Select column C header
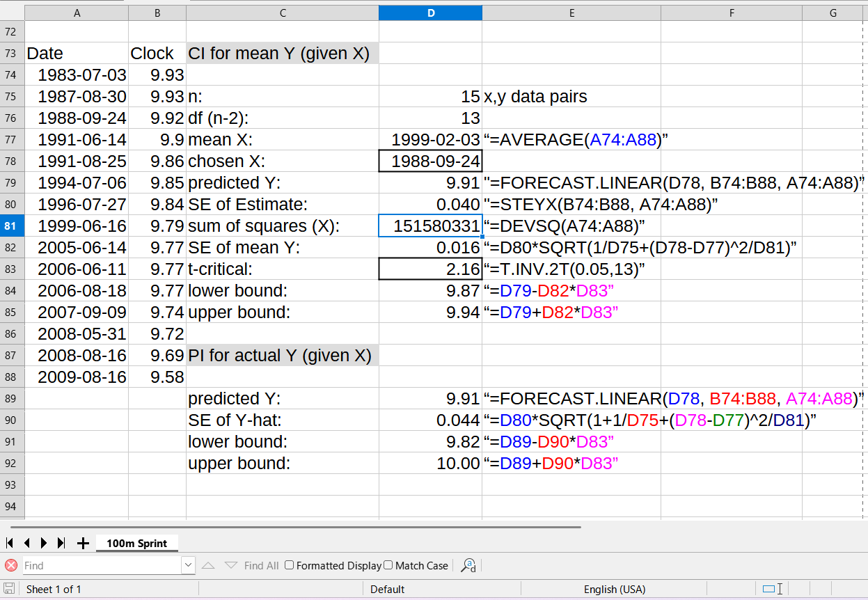This screenshot has height=600, width=868. [x=283, y=13]
